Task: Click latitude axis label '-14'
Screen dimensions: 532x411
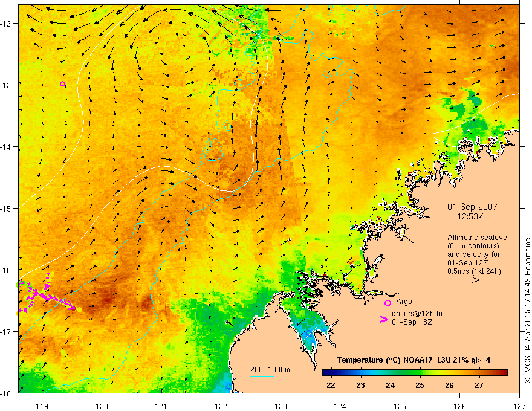Action: [x=6, y=147]
